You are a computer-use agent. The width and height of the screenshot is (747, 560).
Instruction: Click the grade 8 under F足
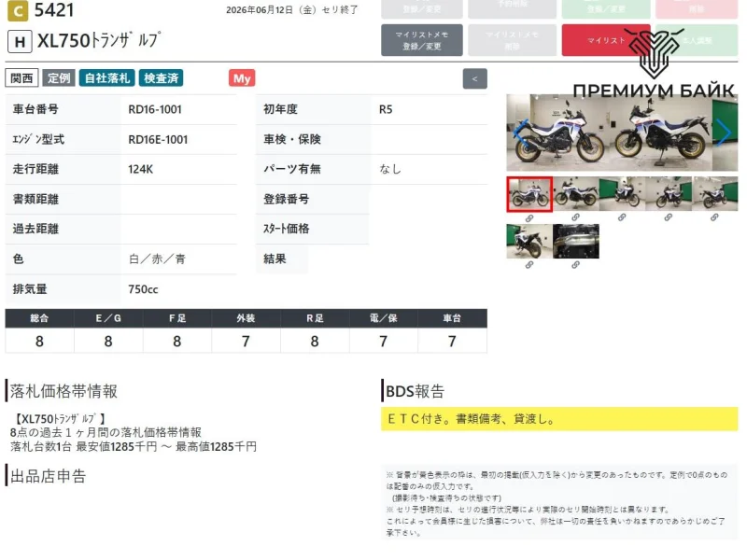(x=176, y=341)
